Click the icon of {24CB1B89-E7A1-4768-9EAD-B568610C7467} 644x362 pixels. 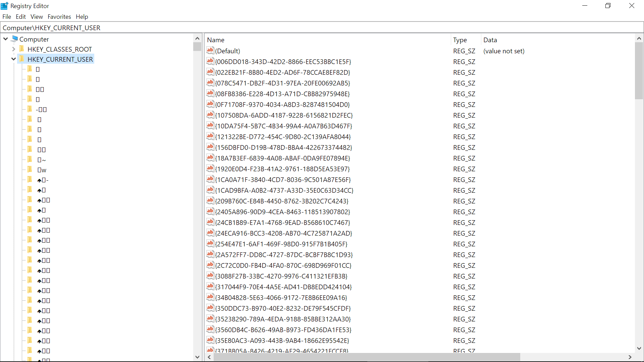[210, 222]
